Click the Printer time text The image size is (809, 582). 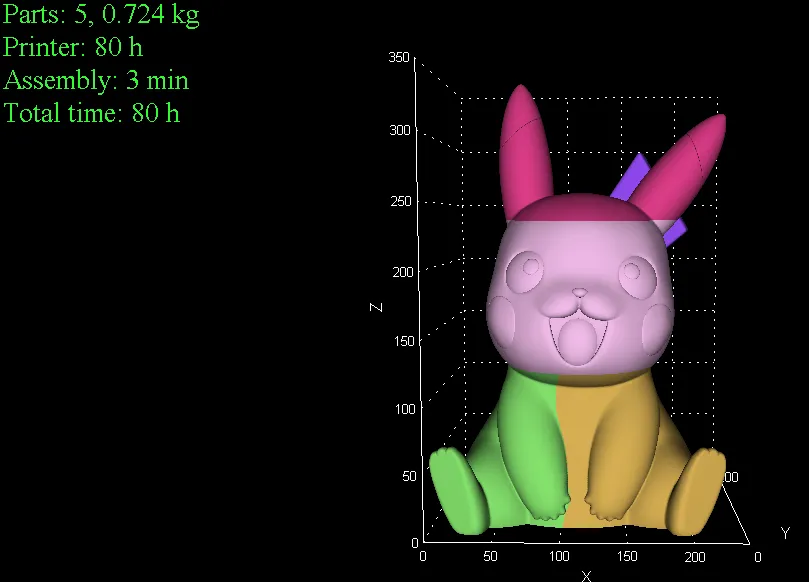click(70, 47)
